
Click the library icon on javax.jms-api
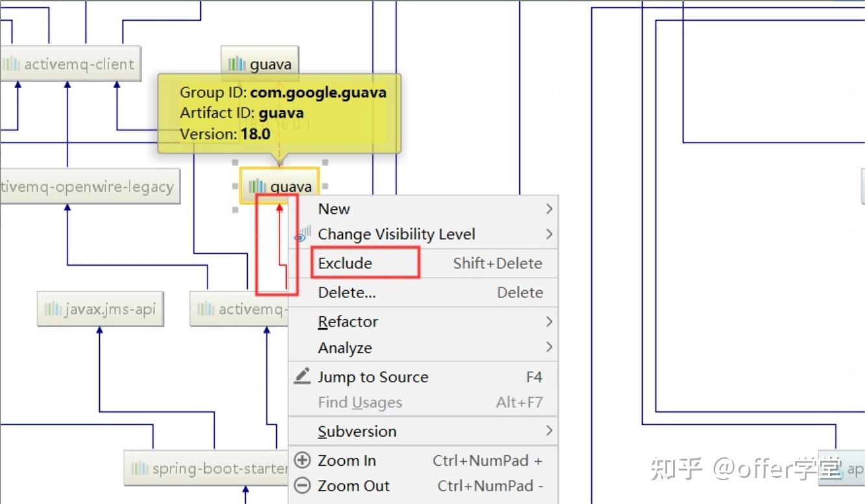[x=53, y=309]
